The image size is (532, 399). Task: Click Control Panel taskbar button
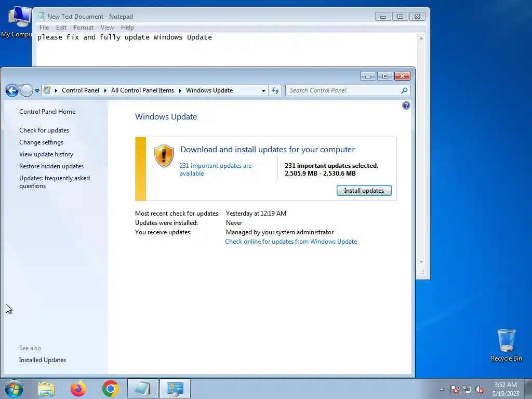point(175,389)
